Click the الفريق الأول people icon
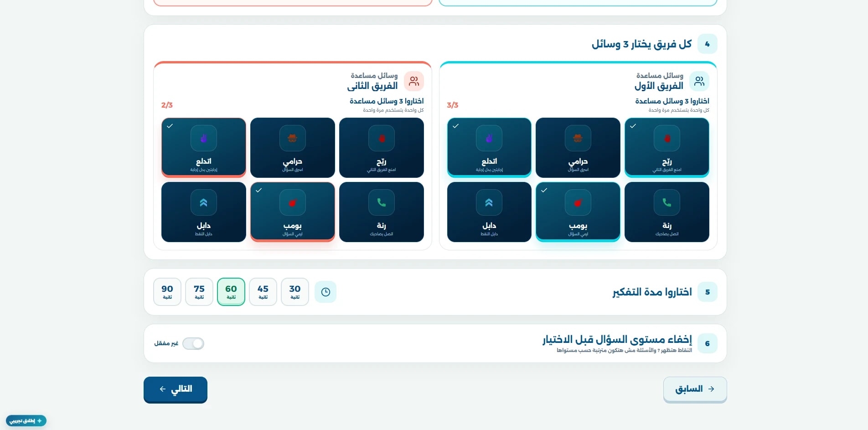This screenshot has height=430, width=868. click(699, 81)
